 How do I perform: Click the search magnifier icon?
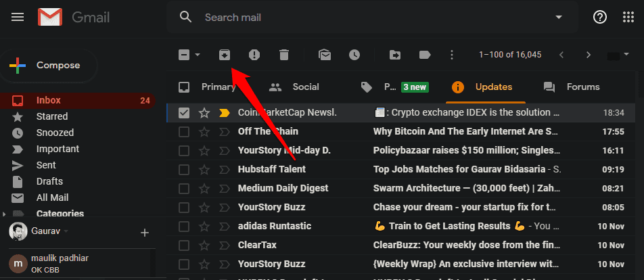click(185, 17)
